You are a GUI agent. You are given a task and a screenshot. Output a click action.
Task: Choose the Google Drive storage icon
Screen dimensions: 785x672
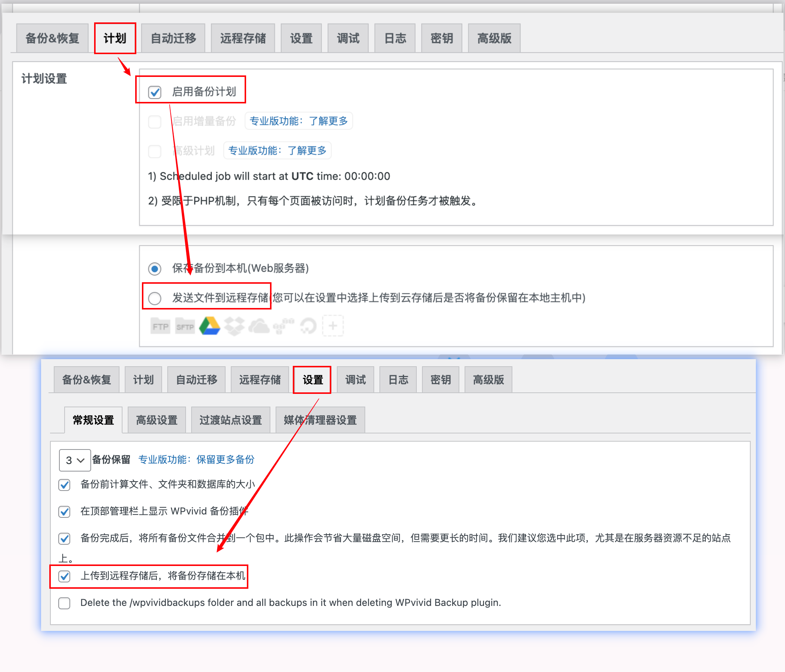coord(210,326)
